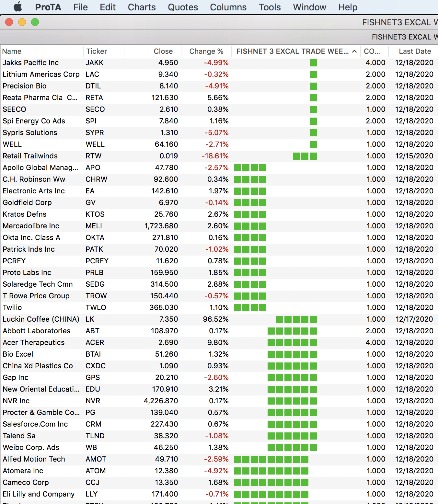
Task: Select the Goldfield Corp row
Action: (219, 203)
